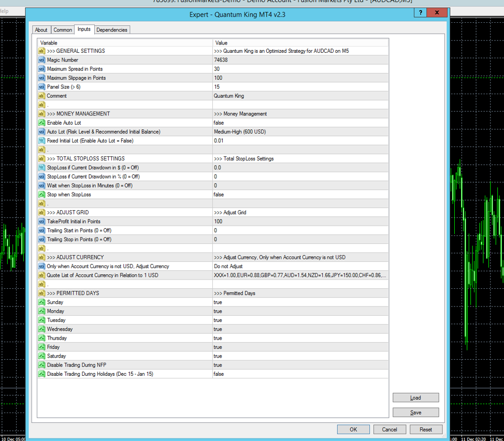Open the Dependencies tab
This screenshot has width=504, height=441.
tap(112, 30)
